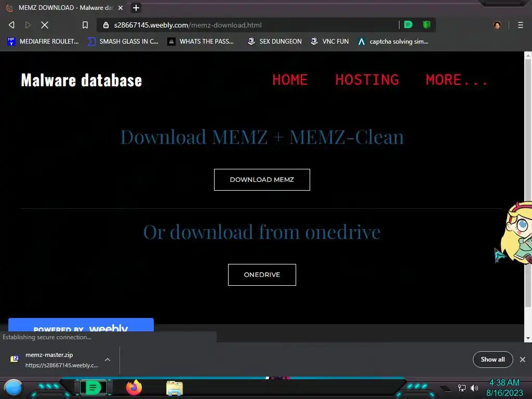Screen dimensions: 532x399
Task: Click the Download MEMZ + MEMZ-Clean heading
Action: (x=262, y=137)
